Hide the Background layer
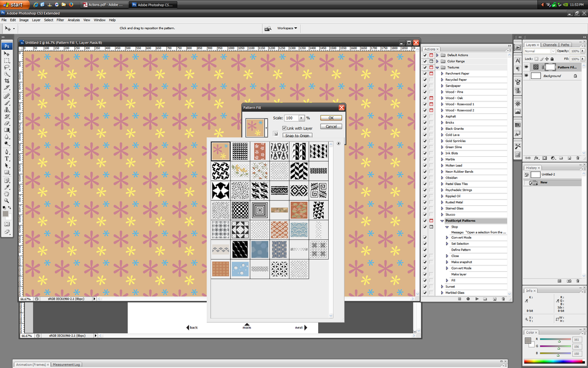The height and width of the screenshot is (368, 588). (526, 75)
